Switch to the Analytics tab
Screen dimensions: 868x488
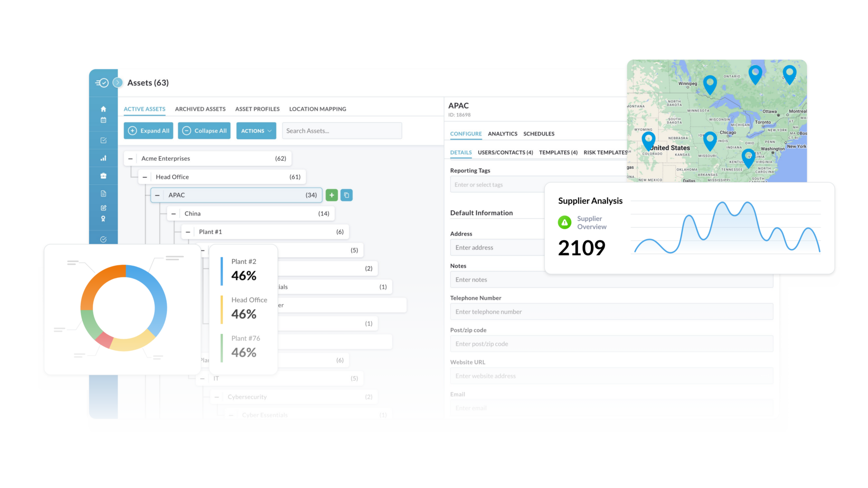click(502, 134)
